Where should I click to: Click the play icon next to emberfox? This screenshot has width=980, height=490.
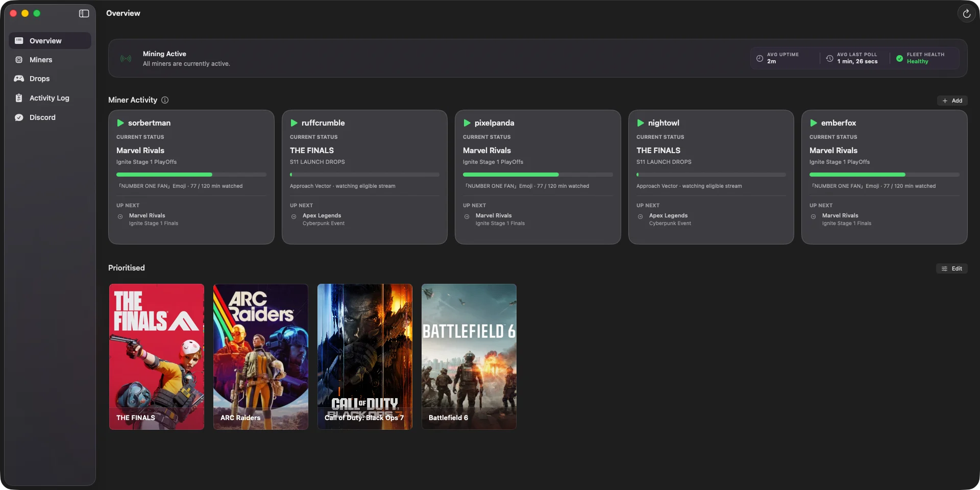[x=814, y=123]
